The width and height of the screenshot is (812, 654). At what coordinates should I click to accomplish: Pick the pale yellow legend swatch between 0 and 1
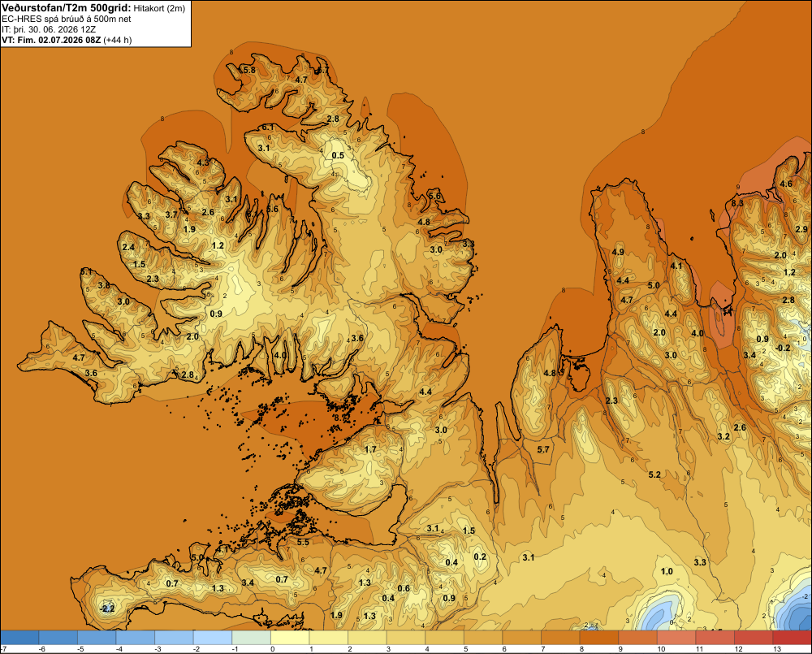point(290,637)
